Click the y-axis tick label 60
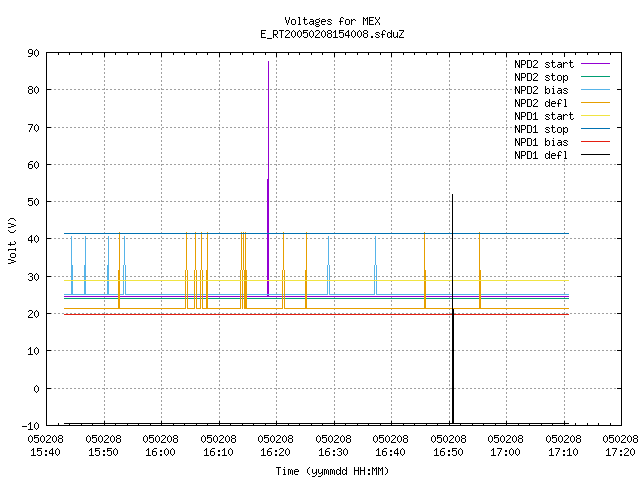Image resolution: width=640 pixels, height=480 pixels. [x=33, y=165]
